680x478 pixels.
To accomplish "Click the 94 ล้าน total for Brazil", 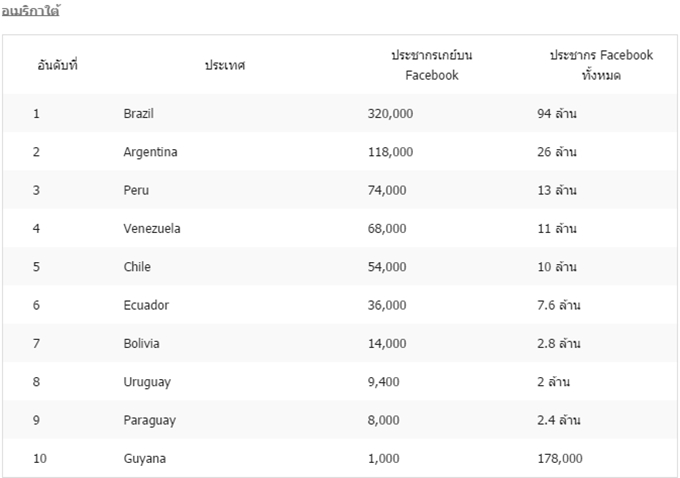I will pyautogui.click(x=557, y=114).
